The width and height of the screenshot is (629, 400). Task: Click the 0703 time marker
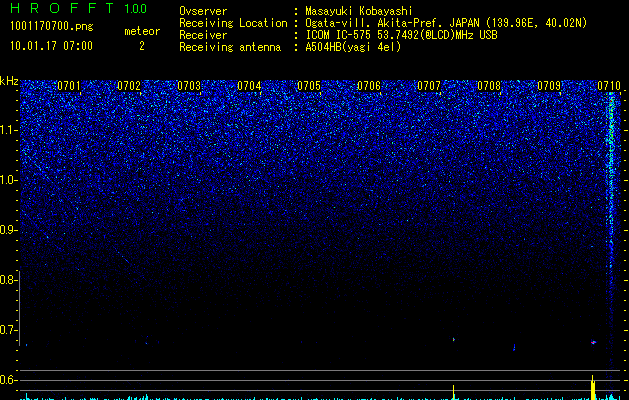[x=189, y=86]
